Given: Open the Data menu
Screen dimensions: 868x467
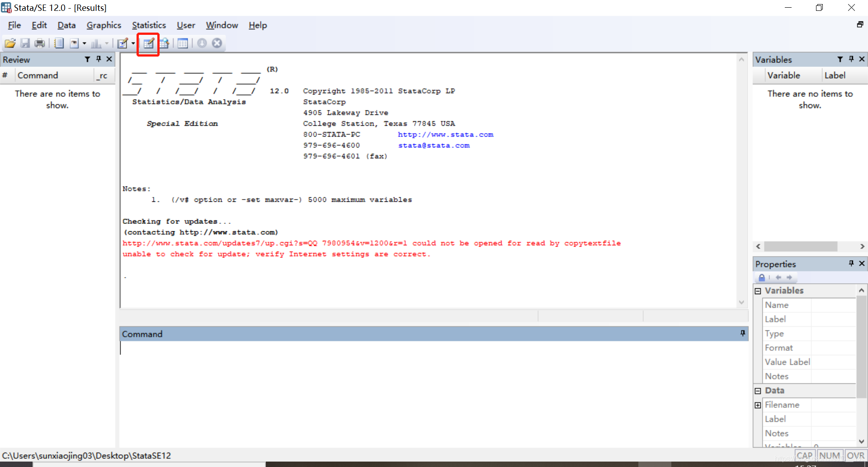Looking at the screenshot, I should click(66, 25).
